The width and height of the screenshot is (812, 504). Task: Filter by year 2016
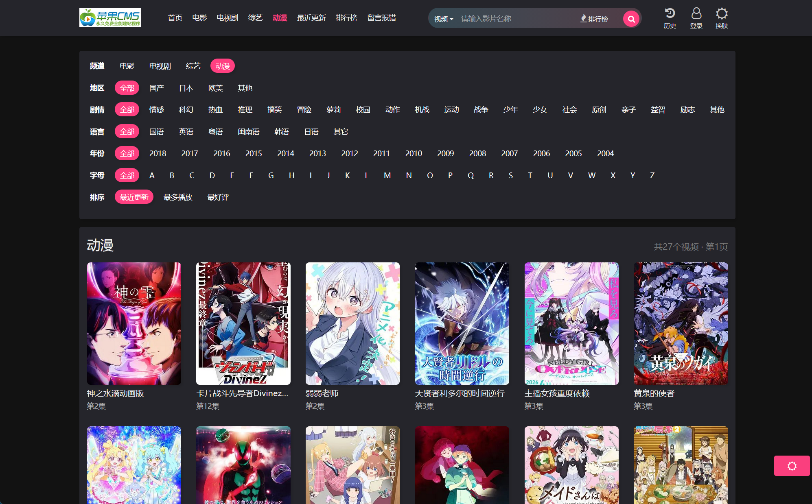221,153
